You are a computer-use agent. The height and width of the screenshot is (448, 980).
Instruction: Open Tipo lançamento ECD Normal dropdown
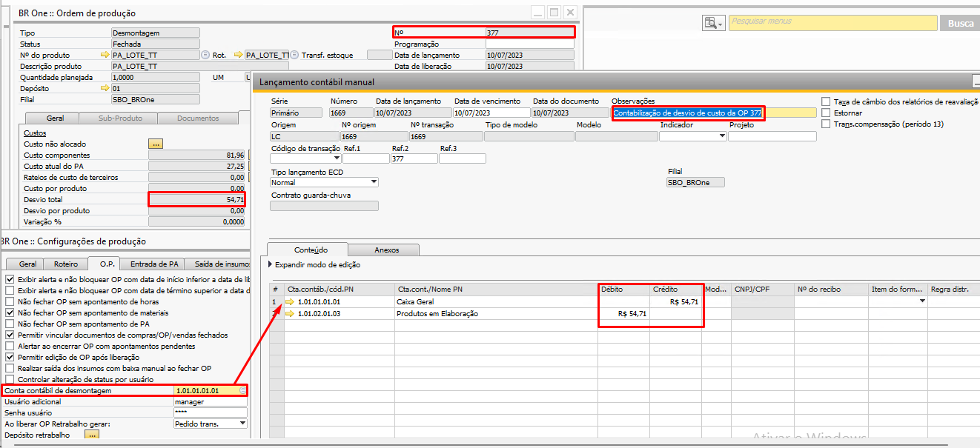374,182
